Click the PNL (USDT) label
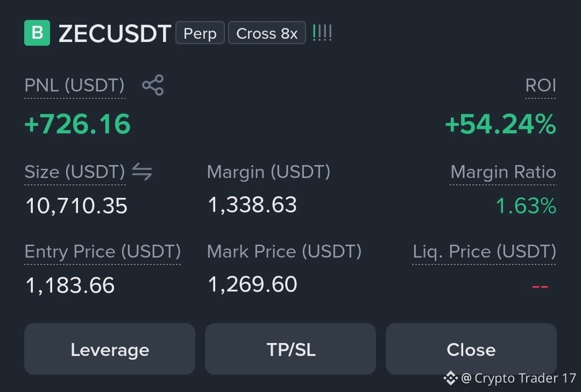This screenshot has height=392, width=581. point(74,85)
